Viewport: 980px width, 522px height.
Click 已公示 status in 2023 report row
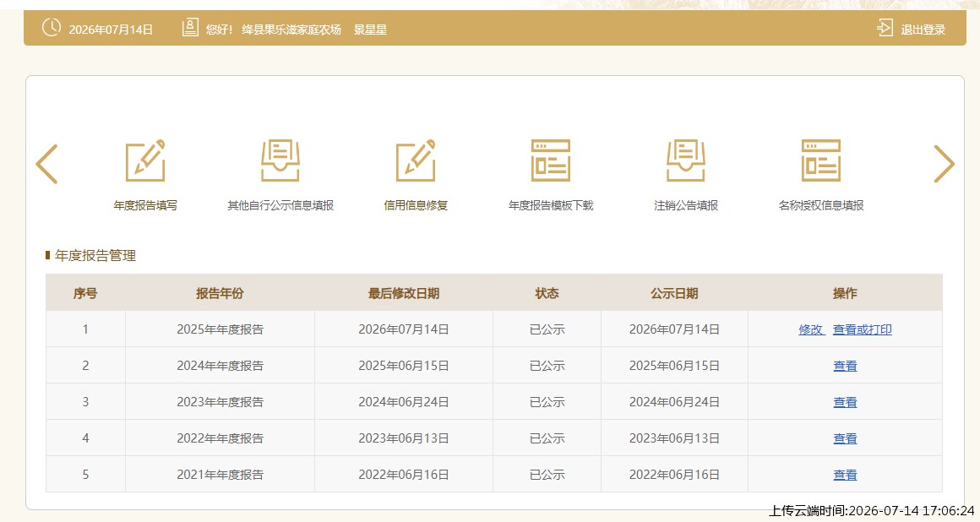pyautogui.click(x=547, y=402)
